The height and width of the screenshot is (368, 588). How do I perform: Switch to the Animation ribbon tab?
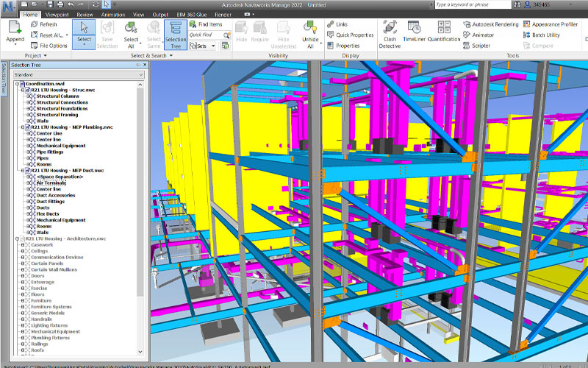(113, 15)
